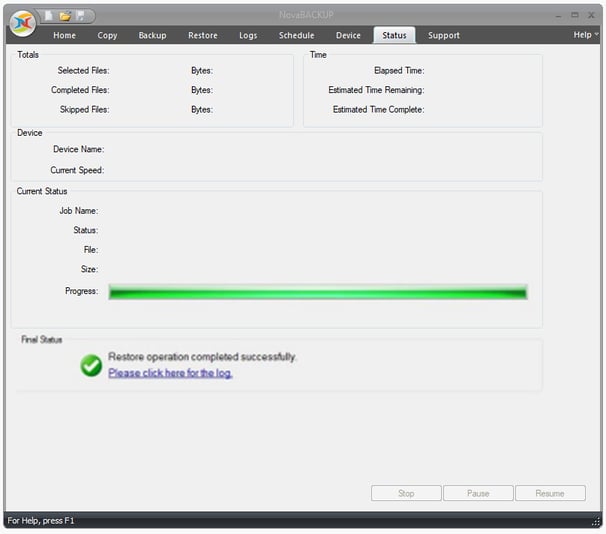Click the 'Completed Files:' label
The height and width of the screenshot is (534, 606).
pyautogui.click(x=80, y=90)
